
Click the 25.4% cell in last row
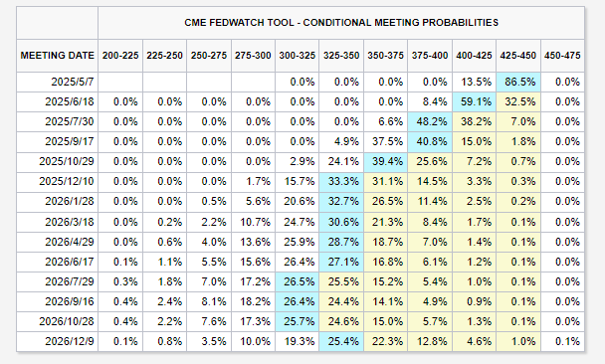tap(341, 341)
